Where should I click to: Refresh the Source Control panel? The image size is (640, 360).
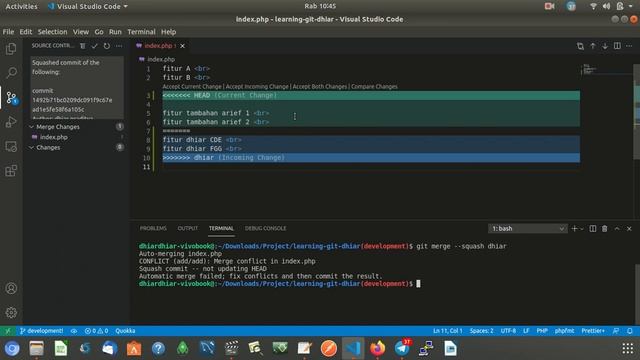pos(107,46)
